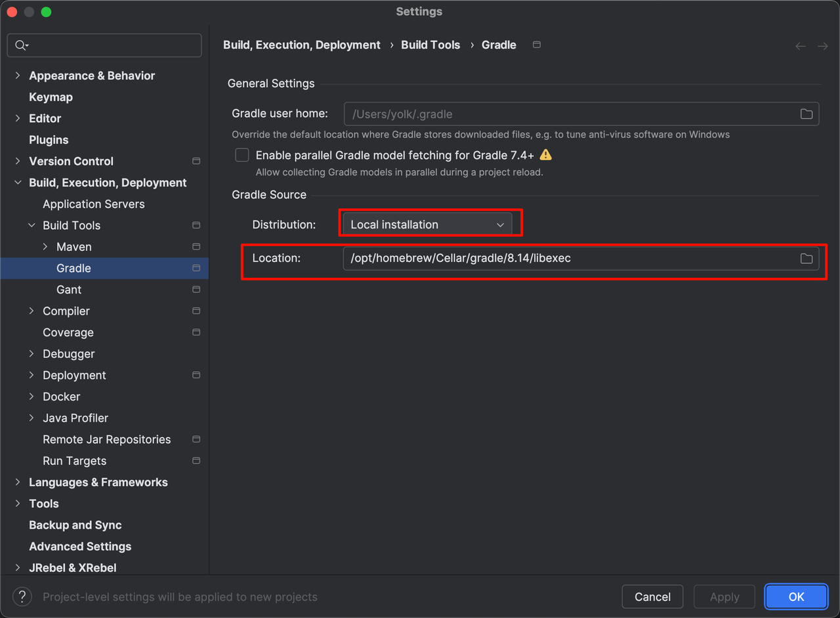
Task: Click the back navigation arrow
Action: pos(800,46)
